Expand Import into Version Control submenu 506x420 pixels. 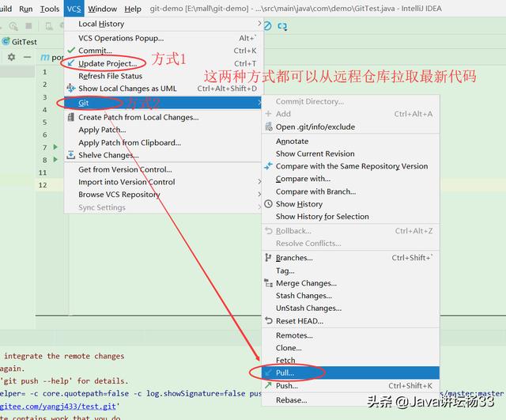164,182
